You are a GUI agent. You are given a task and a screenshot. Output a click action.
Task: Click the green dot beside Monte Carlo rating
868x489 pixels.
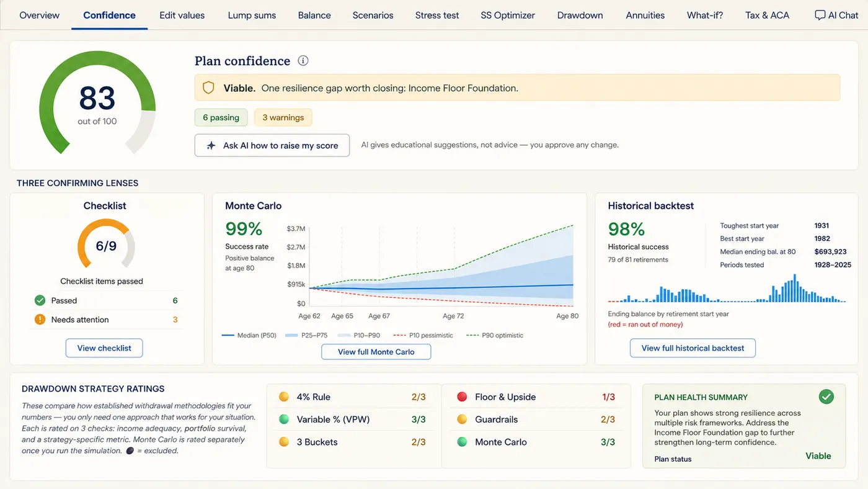[x=462, y=442]
